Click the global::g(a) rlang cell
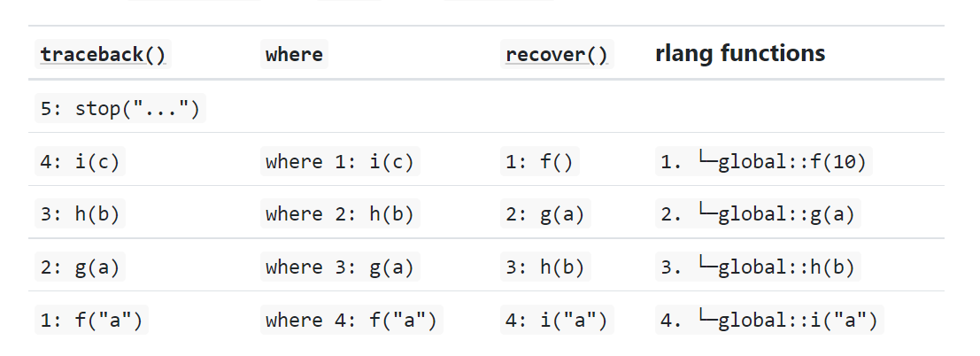 click(x=759, y=214)
